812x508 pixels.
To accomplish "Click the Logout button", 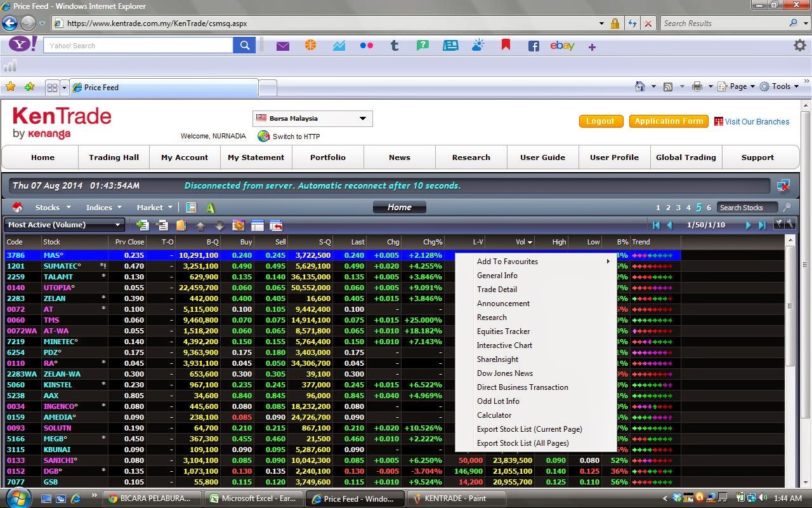I will click(600, 120).
